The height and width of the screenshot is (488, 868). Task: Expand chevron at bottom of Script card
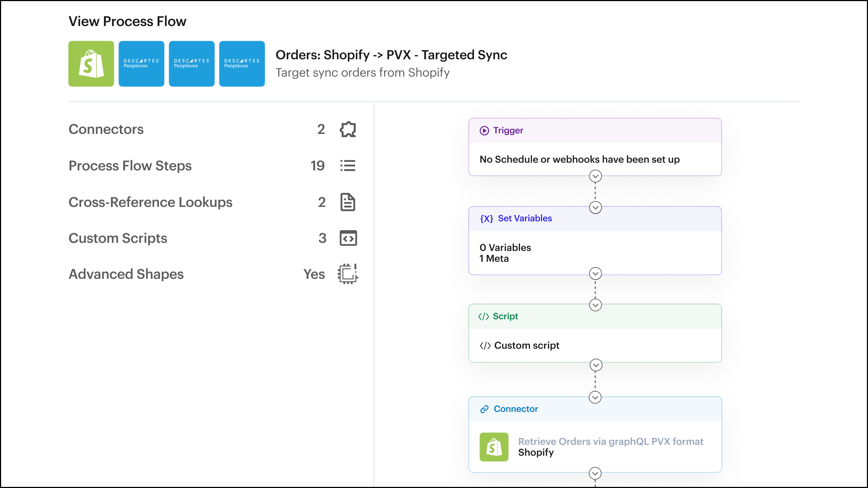pyautogui.click(x=596, y=365)
